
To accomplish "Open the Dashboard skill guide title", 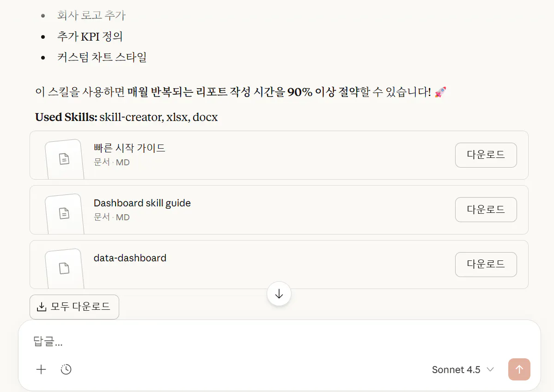I will [142, 203].
